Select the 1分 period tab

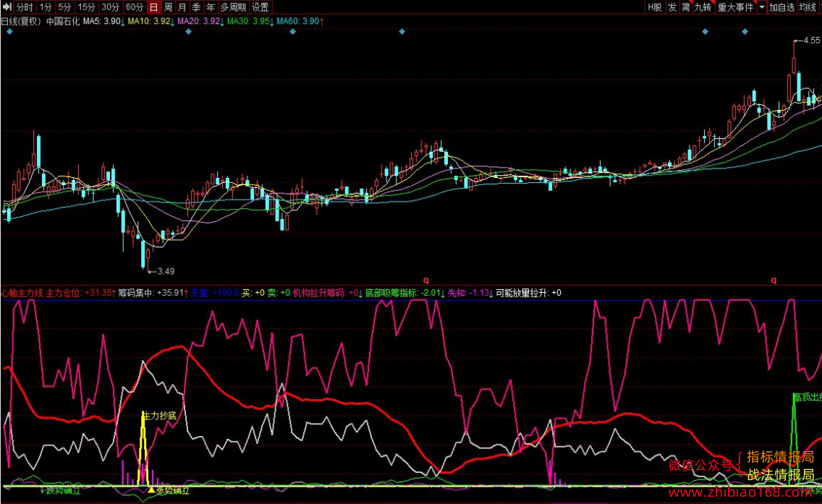click(46, 7)
